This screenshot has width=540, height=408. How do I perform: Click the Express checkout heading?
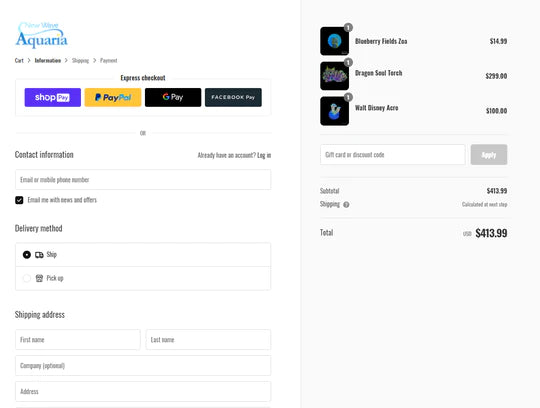click(x=143, y=78)
